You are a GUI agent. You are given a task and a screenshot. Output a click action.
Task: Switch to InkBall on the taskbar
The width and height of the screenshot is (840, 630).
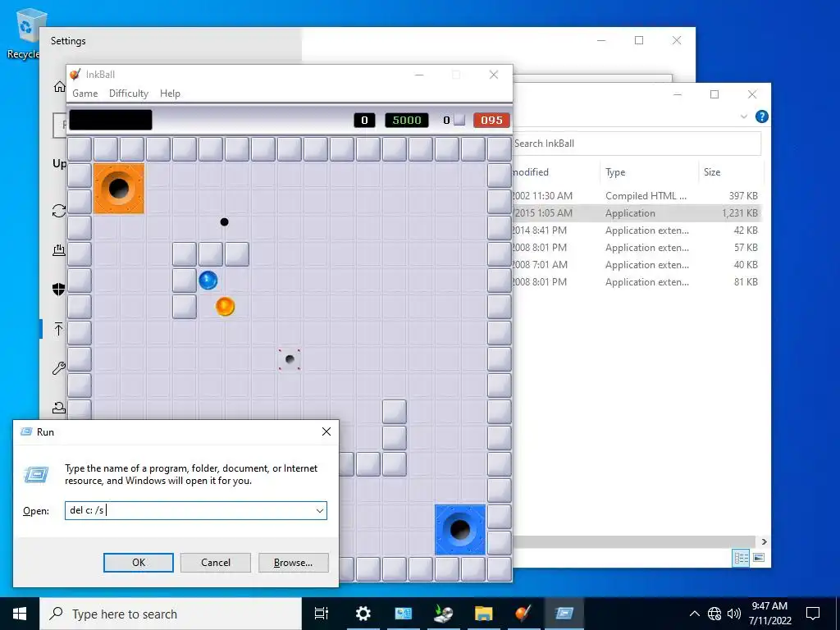pyautogui.click(x=523, y=614)
